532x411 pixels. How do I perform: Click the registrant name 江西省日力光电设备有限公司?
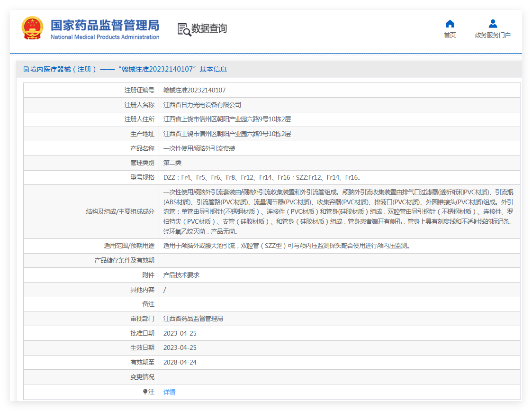pos(202,105)
